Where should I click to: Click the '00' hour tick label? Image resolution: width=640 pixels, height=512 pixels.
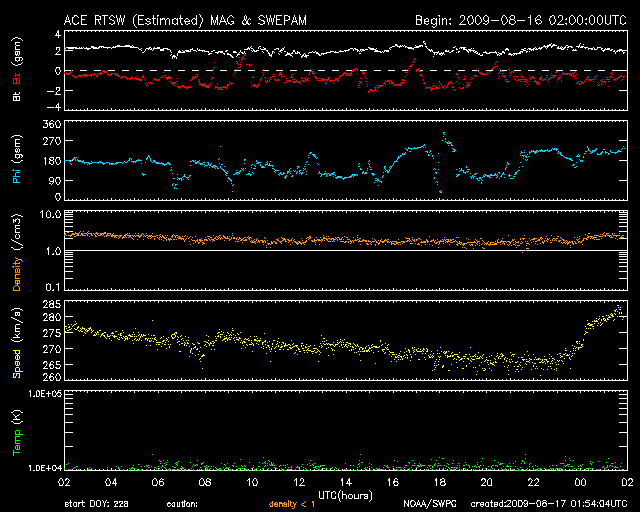580,483
